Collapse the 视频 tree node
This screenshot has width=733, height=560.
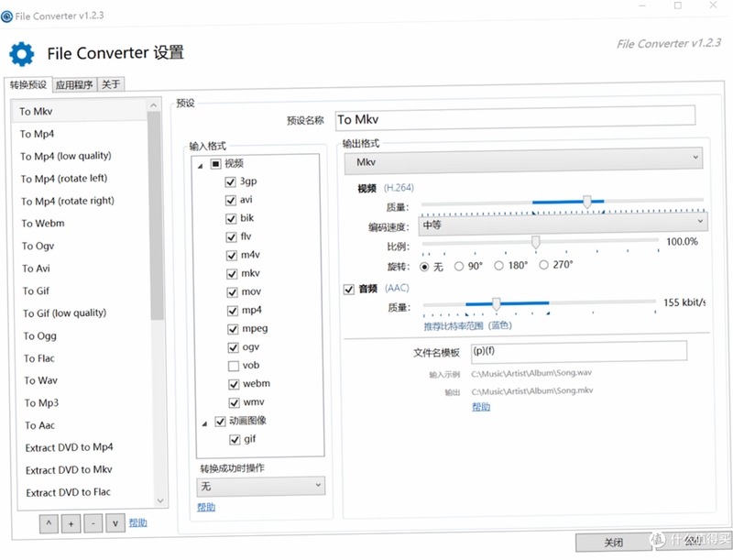(200, 166)
